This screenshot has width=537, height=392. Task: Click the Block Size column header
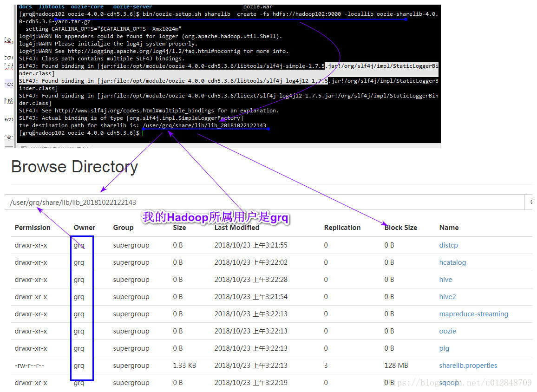[x=401, y=228]
